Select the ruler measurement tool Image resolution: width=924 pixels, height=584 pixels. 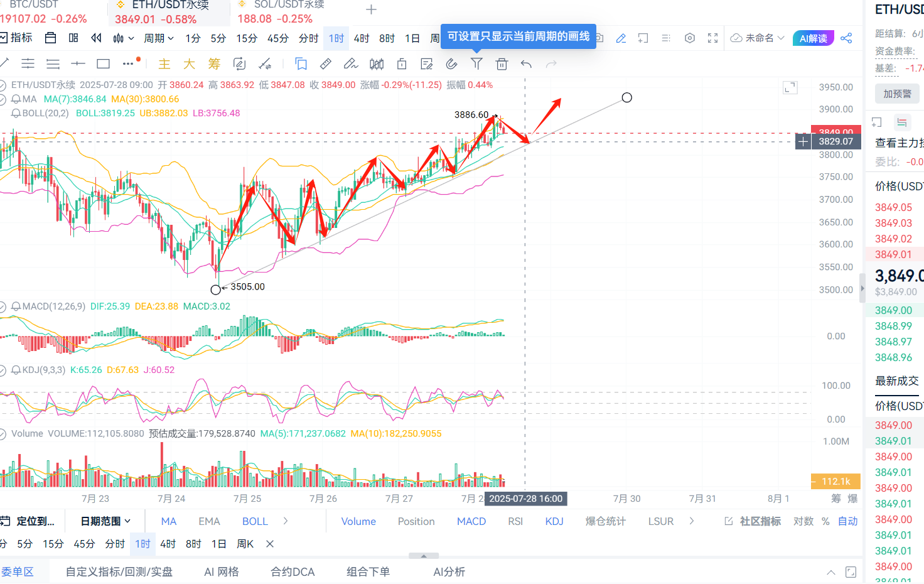(326, 64)
